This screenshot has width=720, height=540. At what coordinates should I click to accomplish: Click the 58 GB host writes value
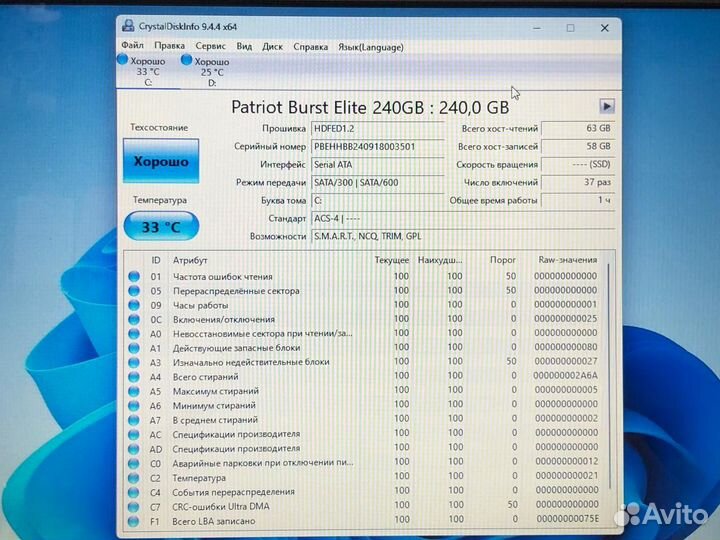coord(578,146)
